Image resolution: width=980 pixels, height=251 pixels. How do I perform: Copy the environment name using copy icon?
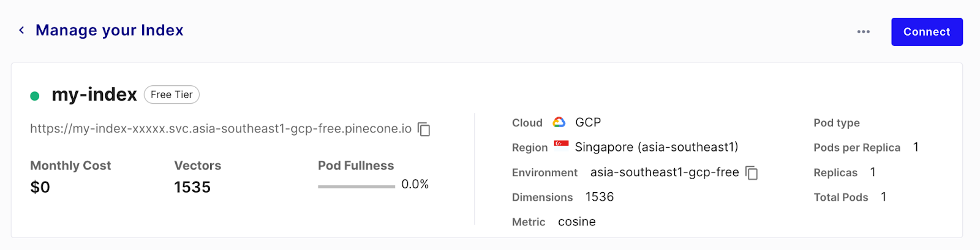pyautogui.click(x=752, y=173)
